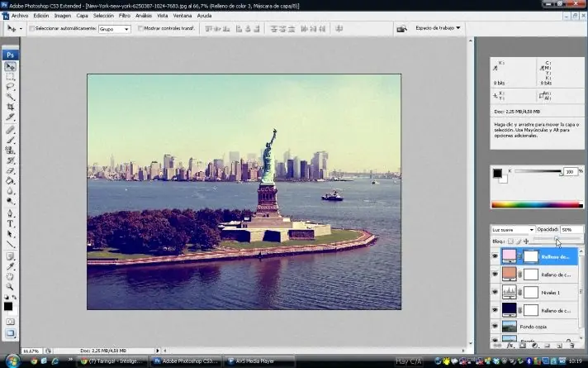Select the Rectangular Marquee tool
The image size is (588, 368).
click(11, 76)
